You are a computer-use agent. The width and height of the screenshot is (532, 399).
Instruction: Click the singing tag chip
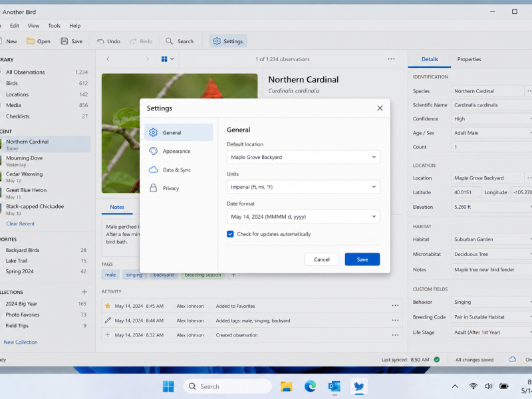pos(134,275)
